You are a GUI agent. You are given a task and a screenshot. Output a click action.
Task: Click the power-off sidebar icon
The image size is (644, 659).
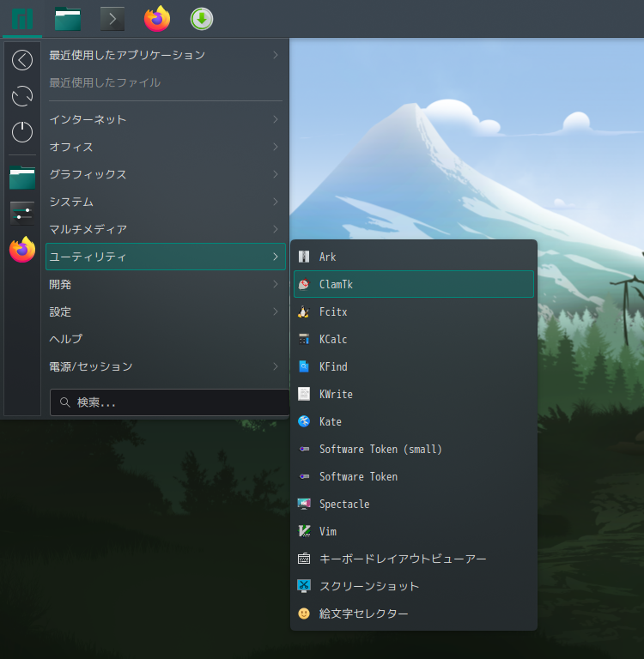tap(22, 132)
